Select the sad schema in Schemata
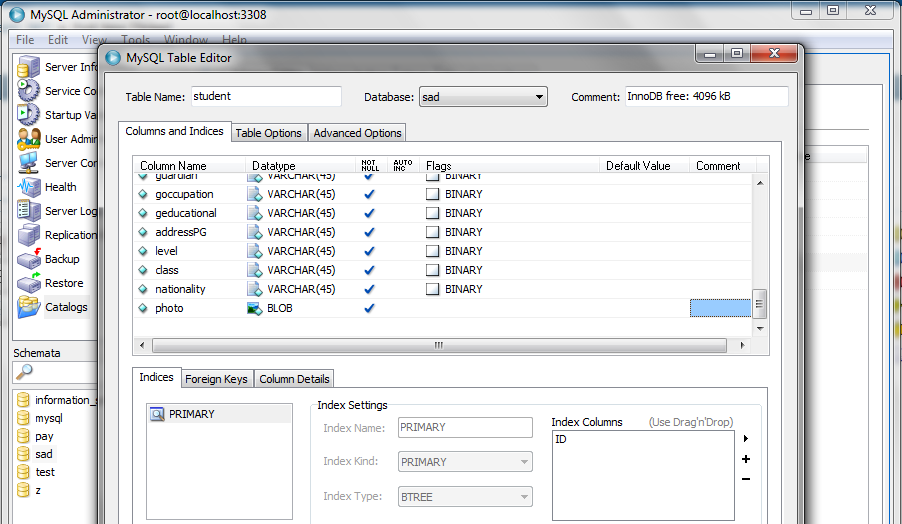 click(x=44, y=454)
